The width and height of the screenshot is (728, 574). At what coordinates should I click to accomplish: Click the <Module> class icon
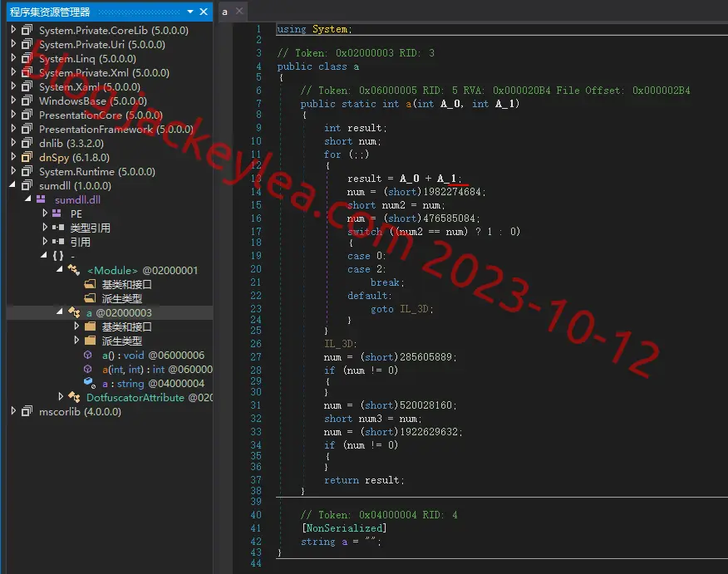(x=74, y=270)
